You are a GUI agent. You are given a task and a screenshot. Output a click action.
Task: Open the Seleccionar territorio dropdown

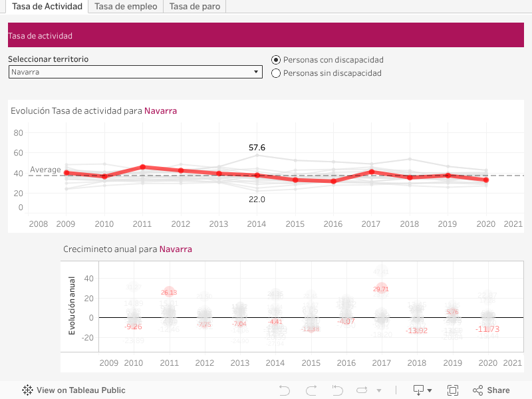point(135,72)
